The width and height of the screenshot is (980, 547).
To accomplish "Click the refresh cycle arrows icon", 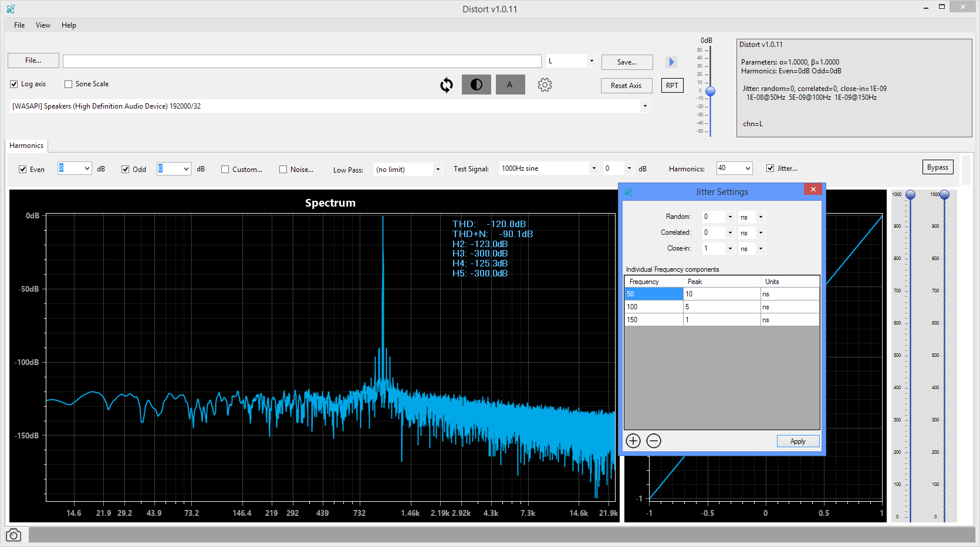I will [x=447, y=85].
